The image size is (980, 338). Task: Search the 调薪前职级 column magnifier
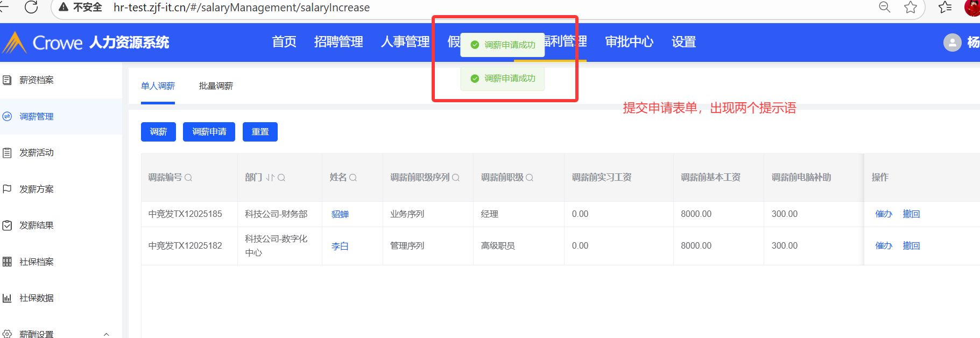tap(530, 178)
